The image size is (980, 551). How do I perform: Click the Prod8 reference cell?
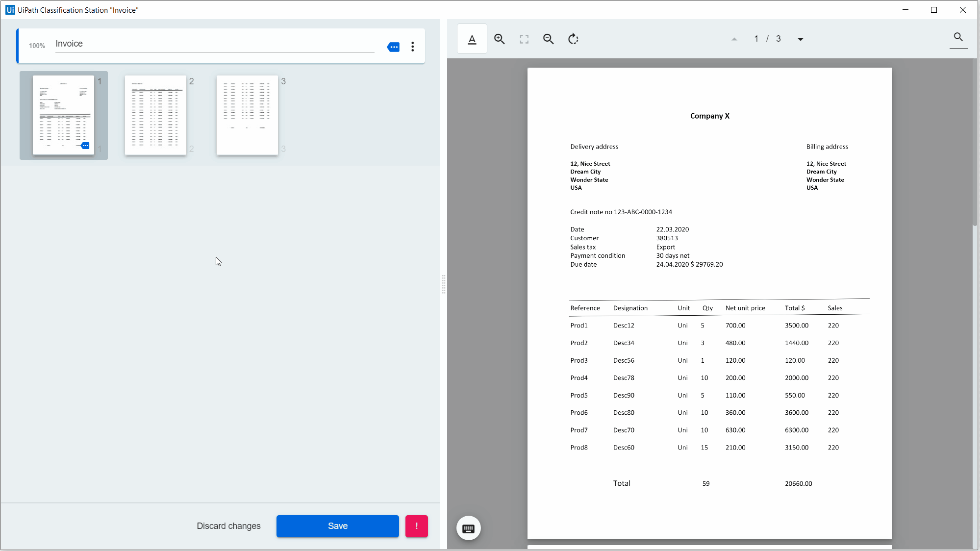tap(578, 448)
